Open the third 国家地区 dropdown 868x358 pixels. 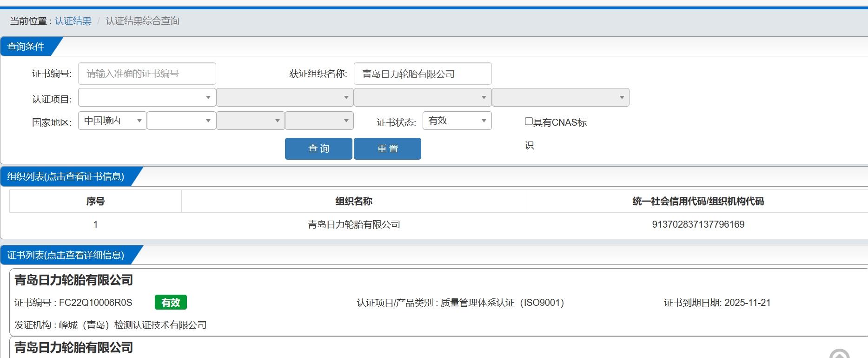[251, 121]
